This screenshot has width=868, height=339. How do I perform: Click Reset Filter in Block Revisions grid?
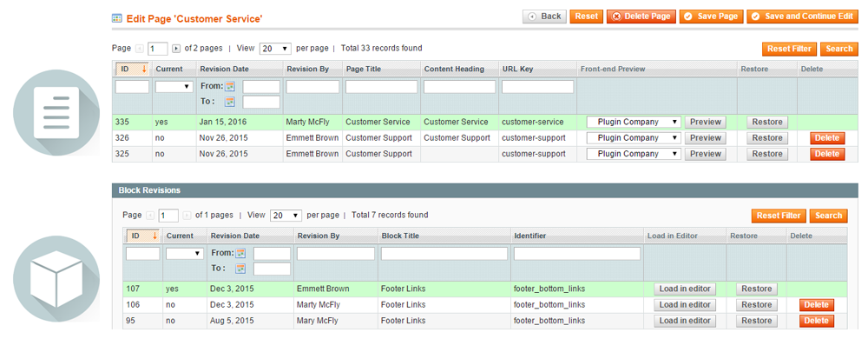[779, 216]
